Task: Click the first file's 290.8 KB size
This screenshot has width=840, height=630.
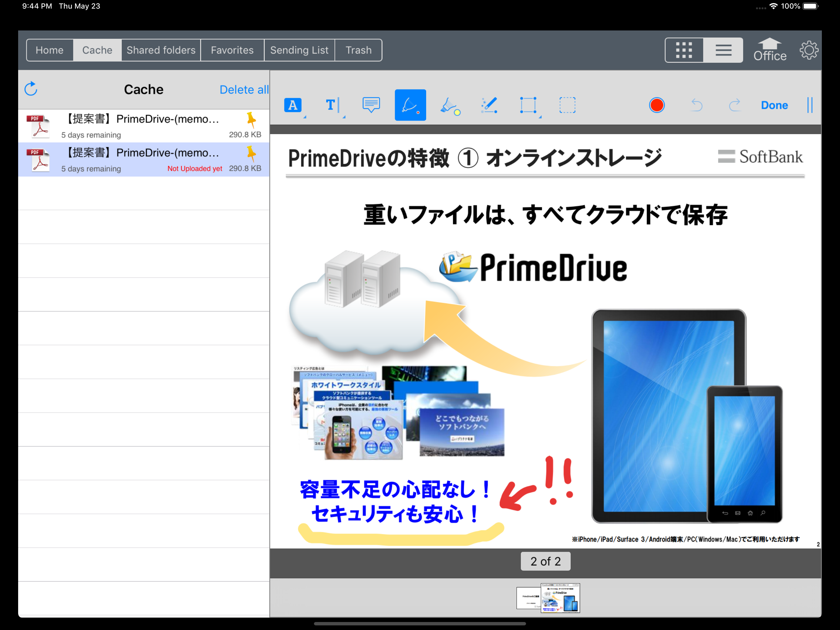Action: pyautogui.click(x=245, y=134)
